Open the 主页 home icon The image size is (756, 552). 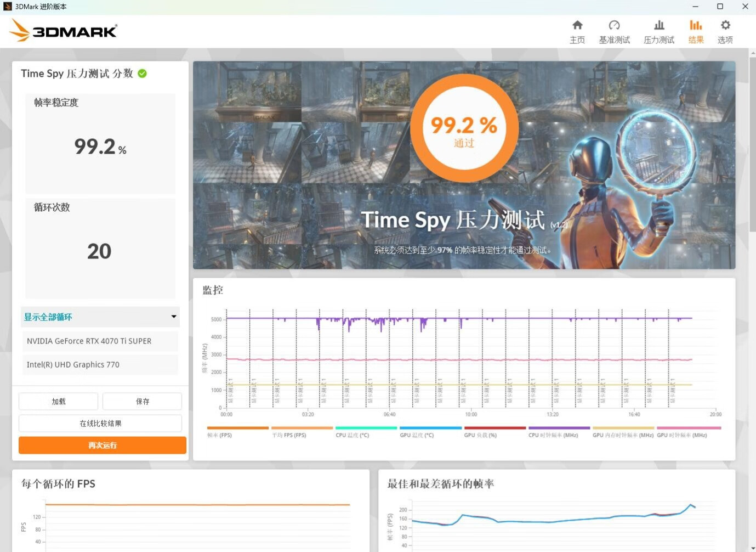[x=577, y=25]
